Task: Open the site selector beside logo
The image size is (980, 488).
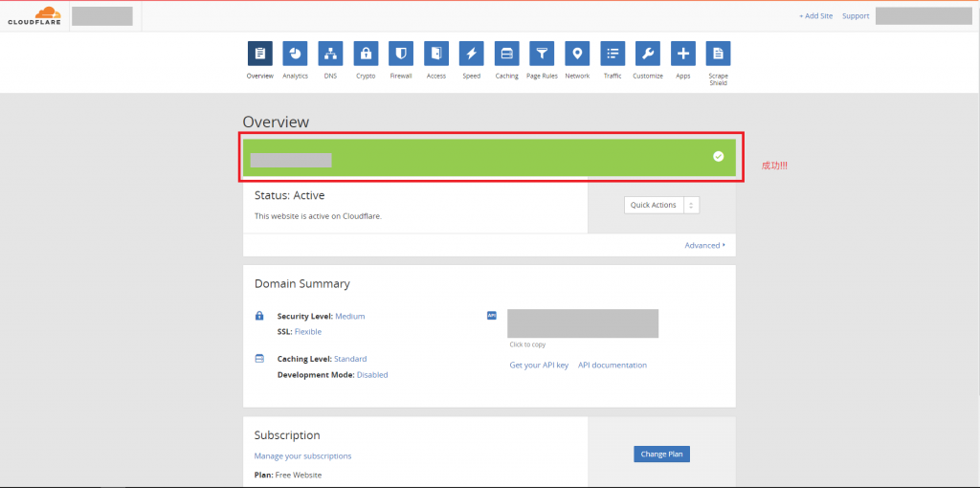Action: [101, 16]
